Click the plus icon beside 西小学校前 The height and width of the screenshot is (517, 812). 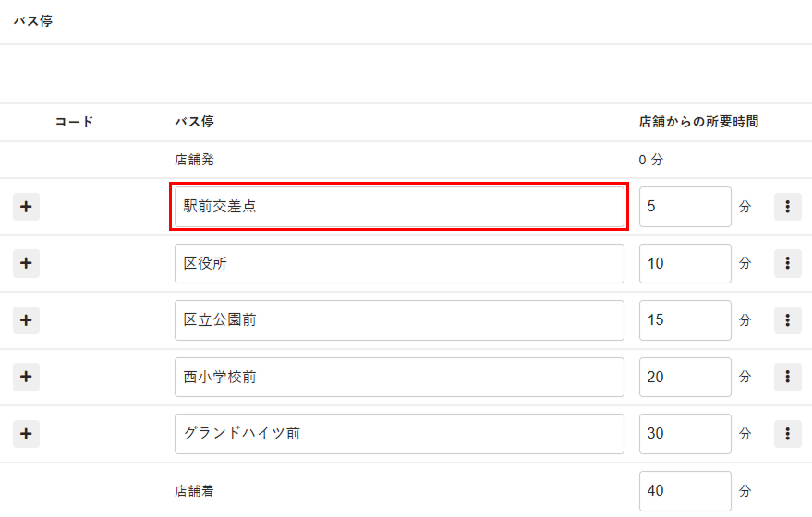tap(26, 377)
